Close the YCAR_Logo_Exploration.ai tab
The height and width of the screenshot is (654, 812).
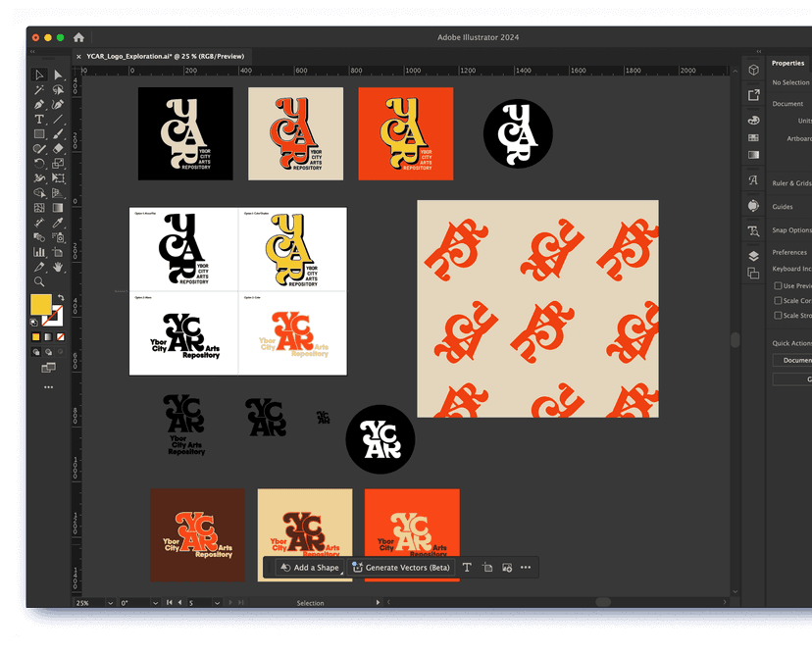(x=78, y=57)
